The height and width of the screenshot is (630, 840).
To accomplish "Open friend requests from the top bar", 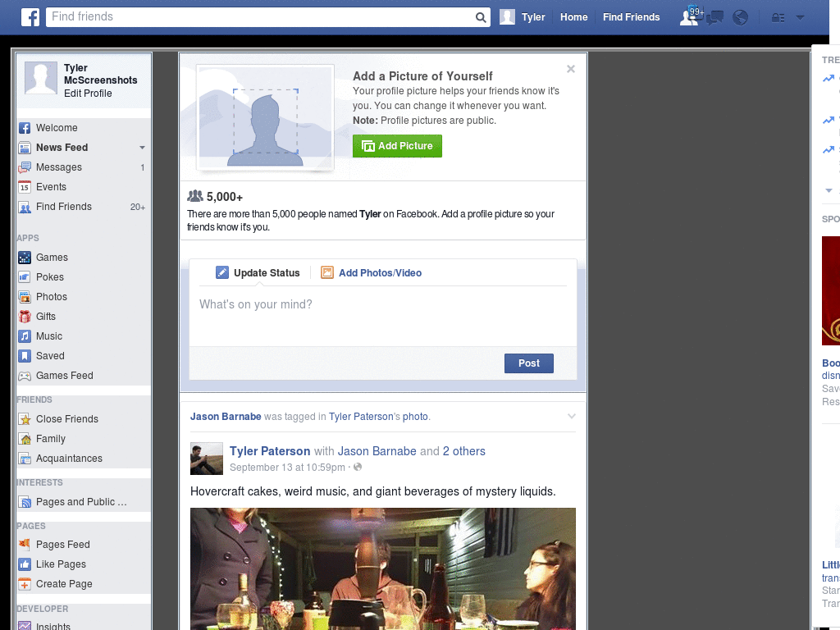I will tap(687, 17).
